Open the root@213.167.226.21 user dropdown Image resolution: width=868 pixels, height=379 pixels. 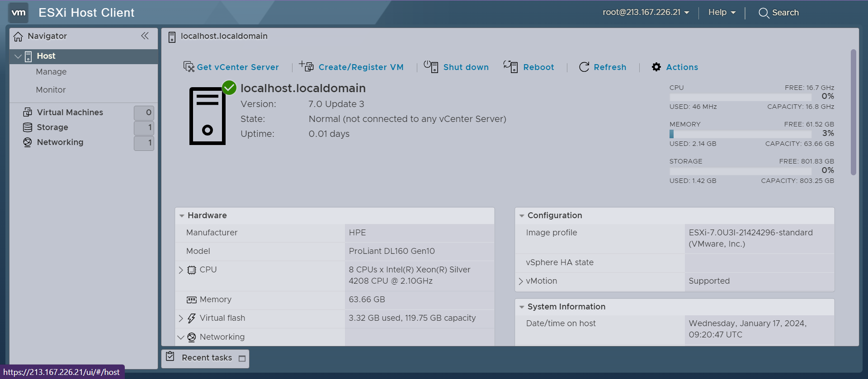tap(646, 12)
